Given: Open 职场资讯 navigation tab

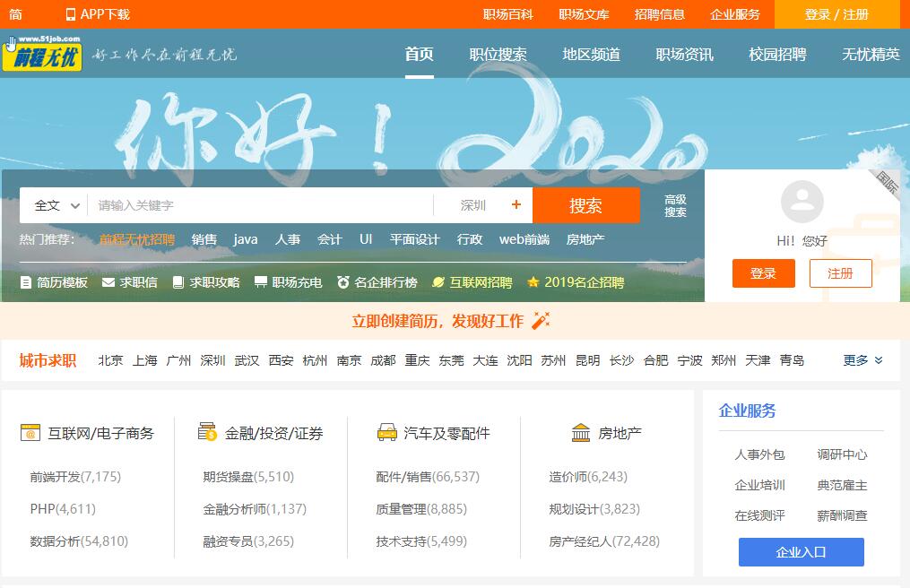Looking at the screenshot, I should [685, 55].
